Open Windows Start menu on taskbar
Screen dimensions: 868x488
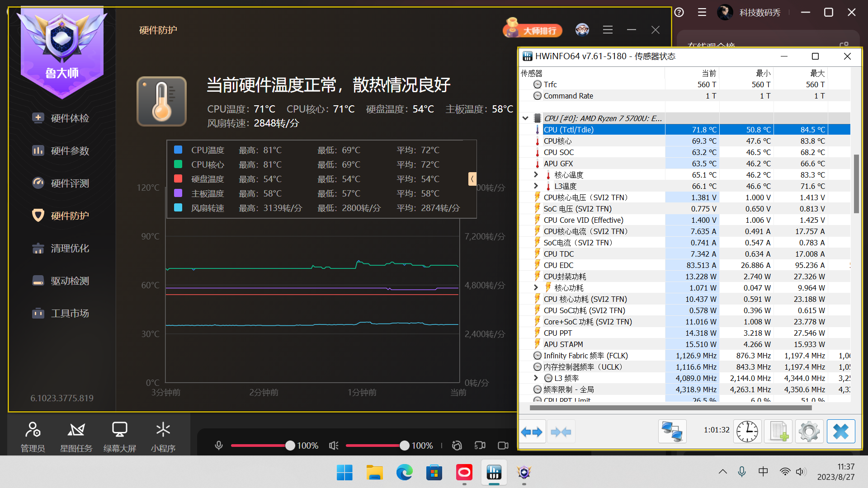344,473
